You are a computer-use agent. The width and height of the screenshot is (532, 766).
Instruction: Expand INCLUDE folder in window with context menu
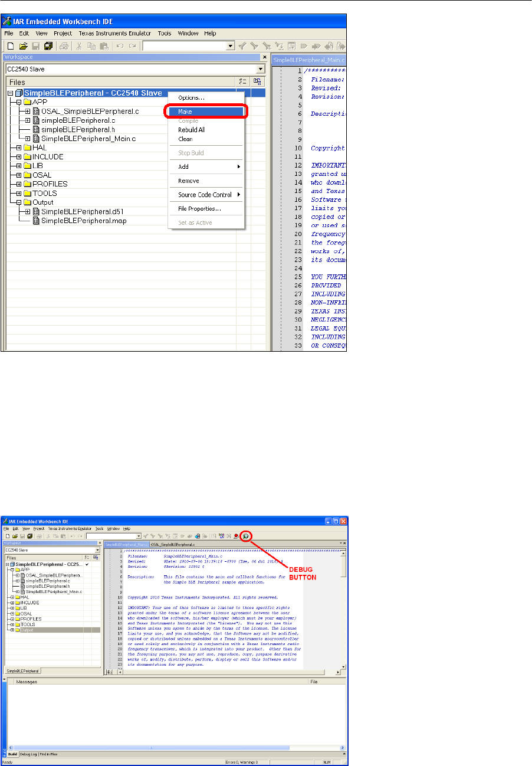[18, 156]
